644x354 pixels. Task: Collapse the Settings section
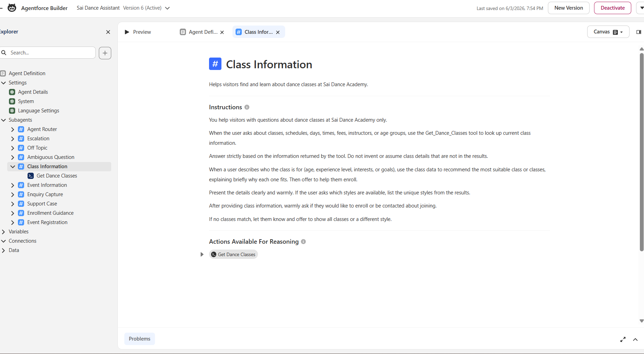click(3, 83)
